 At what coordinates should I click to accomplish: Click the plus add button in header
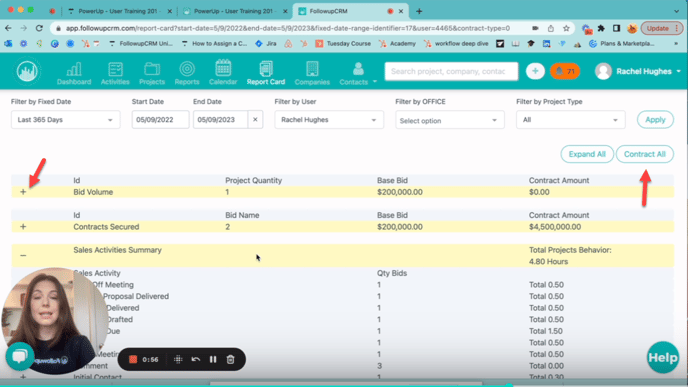535,71
